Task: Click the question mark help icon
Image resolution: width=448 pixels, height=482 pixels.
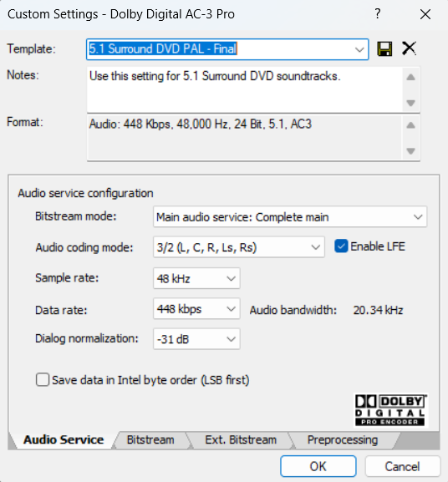Action: tap(378, 14)
